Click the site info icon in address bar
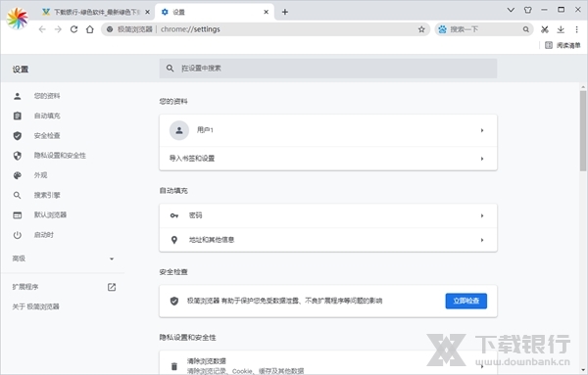This screenshot has width=588, height=375. click(110, 29)
